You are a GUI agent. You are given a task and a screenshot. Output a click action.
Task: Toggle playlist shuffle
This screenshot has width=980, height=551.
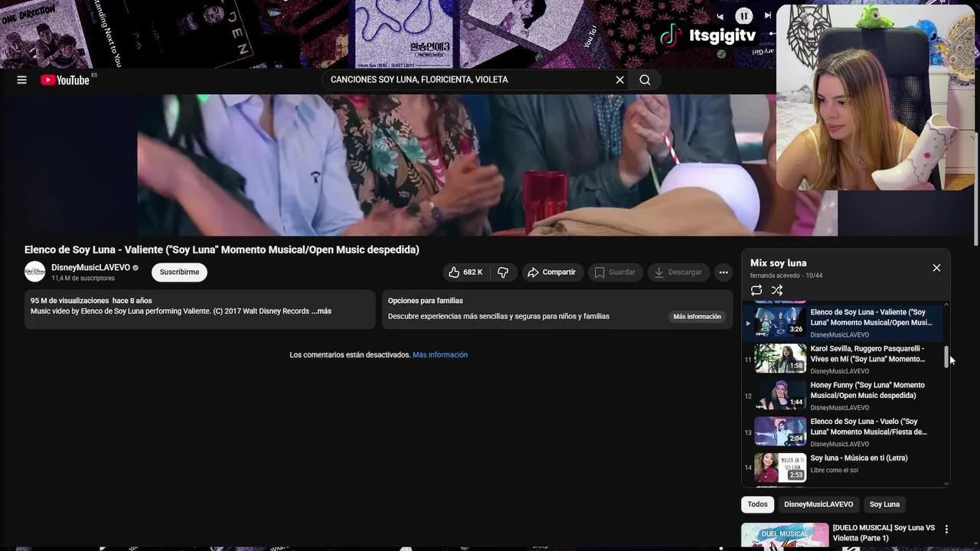coord(777,290)
